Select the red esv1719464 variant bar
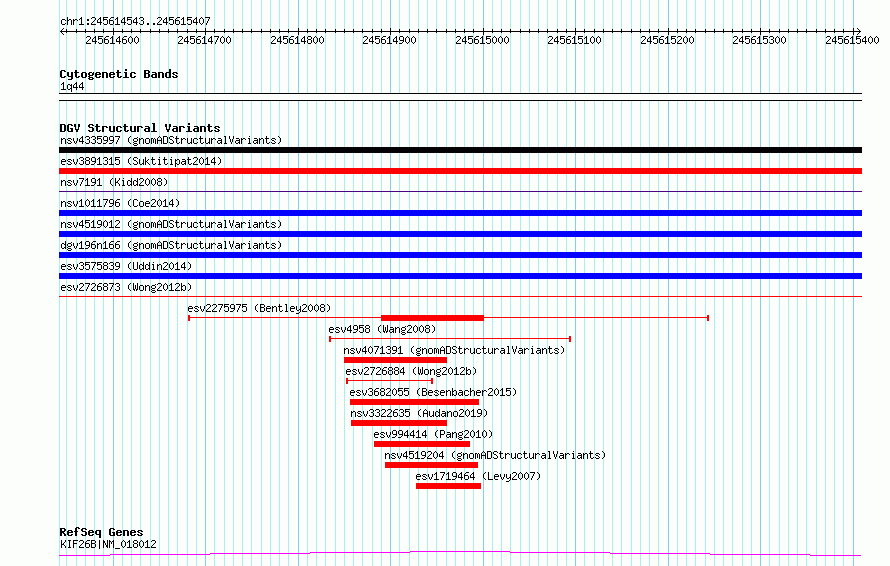This screenshot has height=566, width=890. [x=448, y=487]
